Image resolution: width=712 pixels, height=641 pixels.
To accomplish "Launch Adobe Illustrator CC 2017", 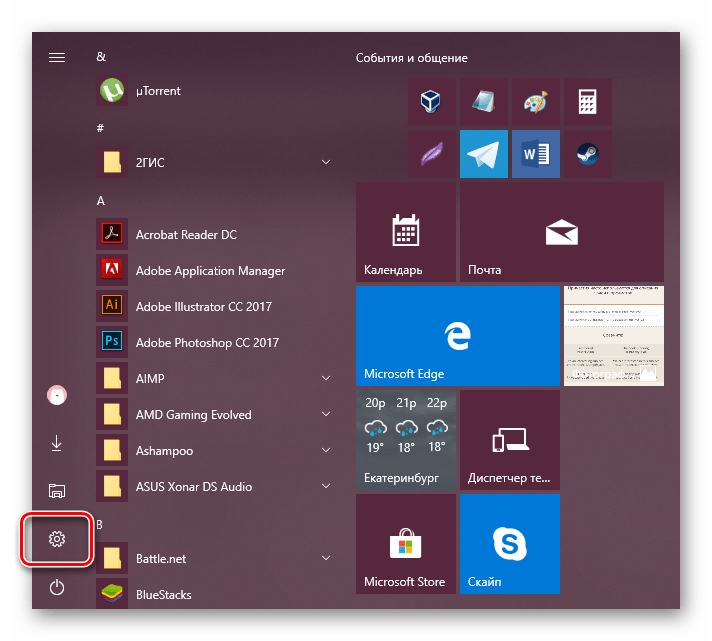I will pos(213,306).
